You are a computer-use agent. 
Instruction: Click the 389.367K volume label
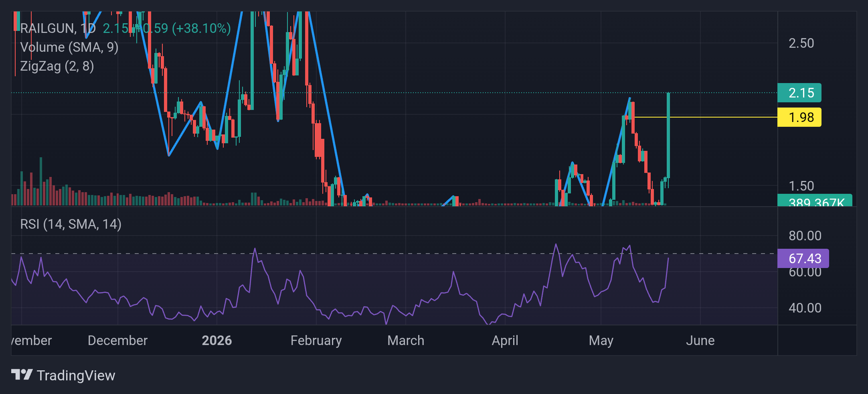pyautogui.click(x=815, y=200)
